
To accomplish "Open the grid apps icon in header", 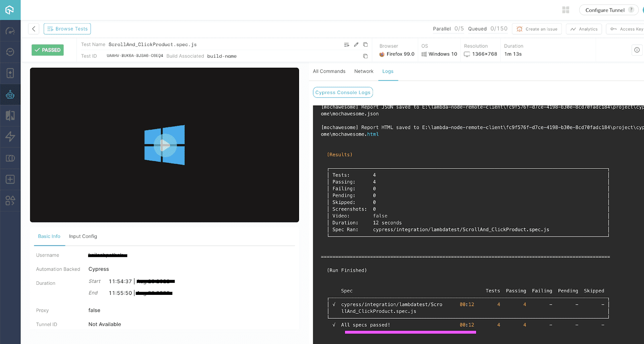I will point(566,10).
